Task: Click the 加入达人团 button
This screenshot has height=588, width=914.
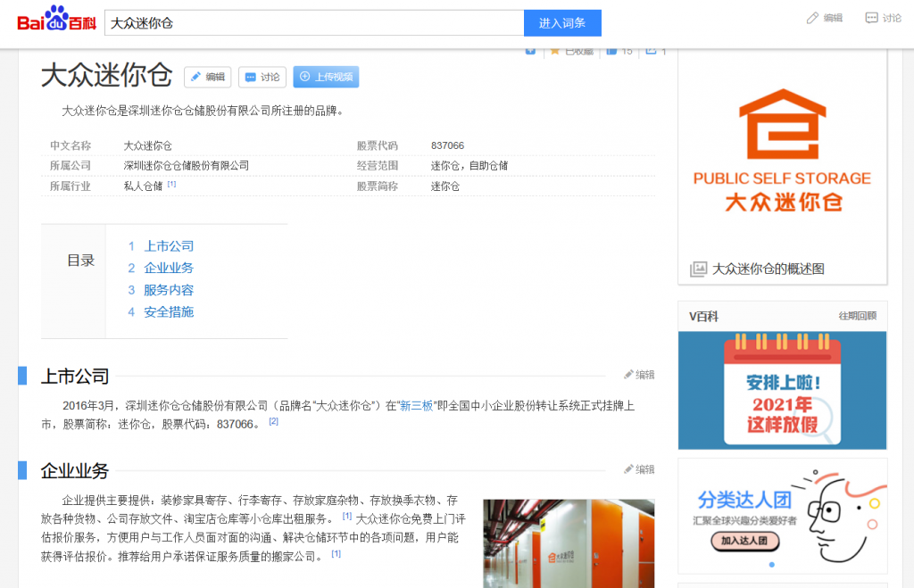Action: pos(744,541)
